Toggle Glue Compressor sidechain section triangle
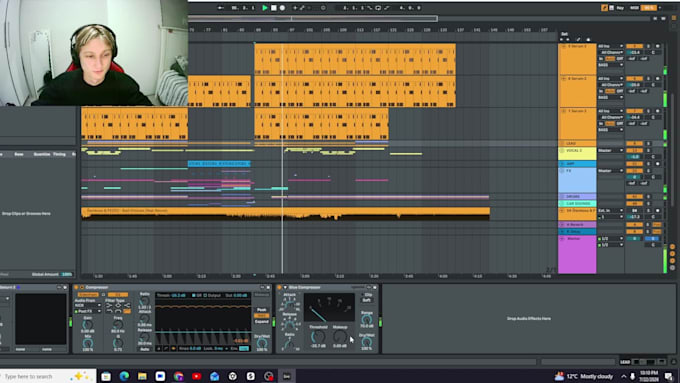This screenshot has height=383, width=680. 285,287
